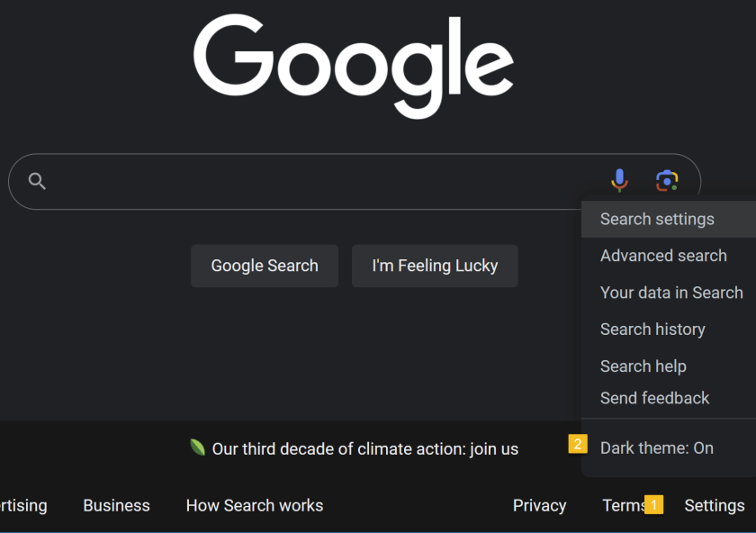The height and width of the screenshot is (533, 756).
Task: Click the green leaf climate icon
Action: click(x=200, y=448)
